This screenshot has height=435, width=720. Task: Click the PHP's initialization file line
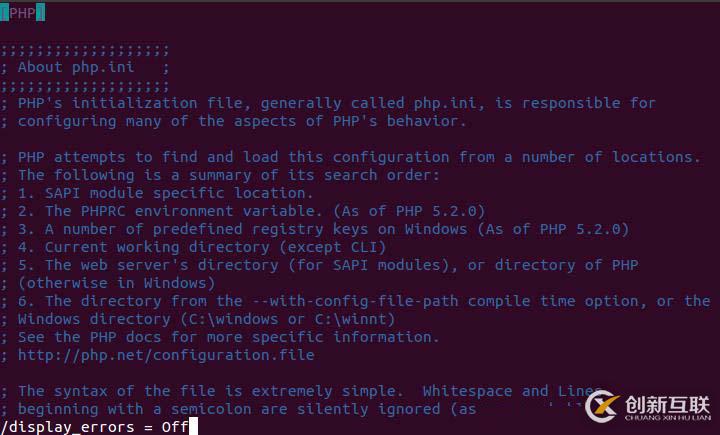[336, 103]
